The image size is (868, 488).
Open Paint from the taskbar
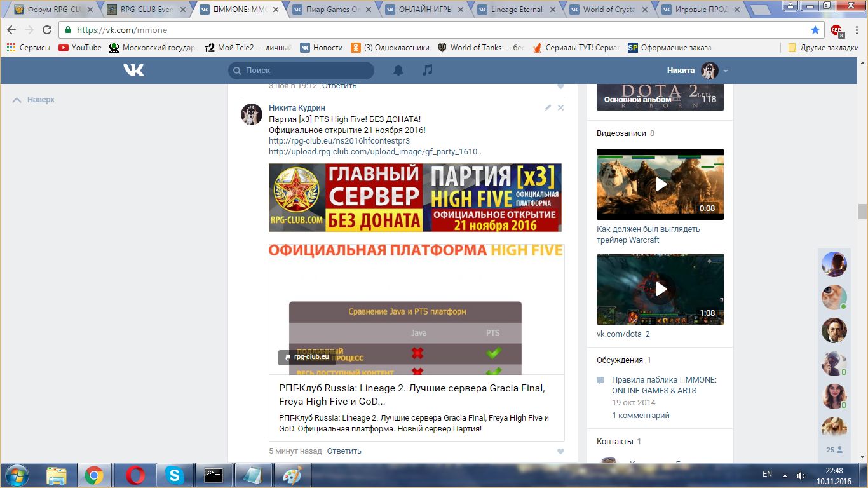pyautogui.click(x=292, y=475)
